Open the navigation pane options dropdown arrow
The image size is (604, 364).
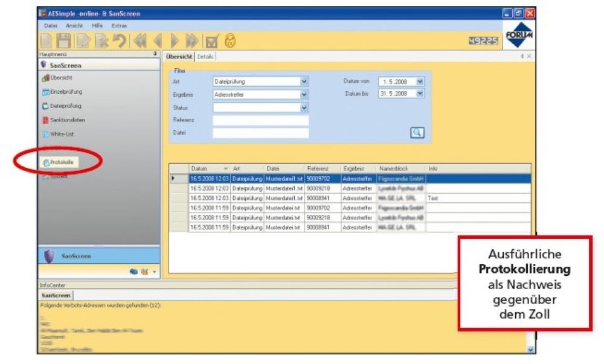click(x=155, y=272)
